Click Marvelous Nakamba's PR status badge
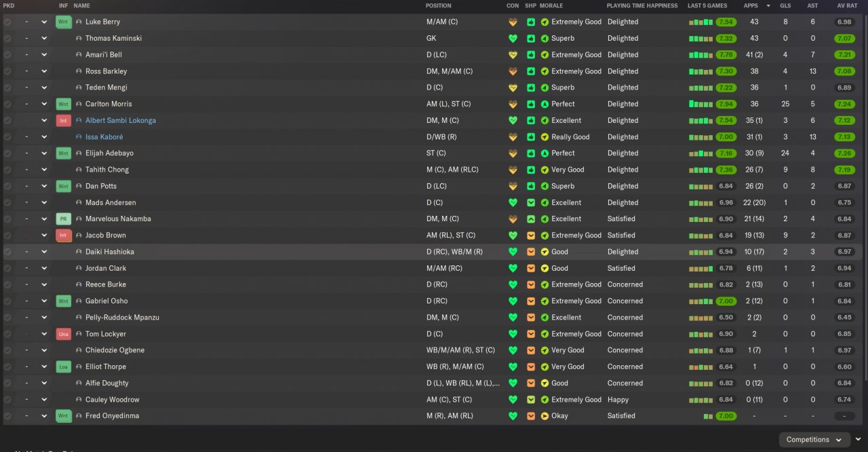Image resolution: width=868 pixels, height=452 pixels. point(64,219)
